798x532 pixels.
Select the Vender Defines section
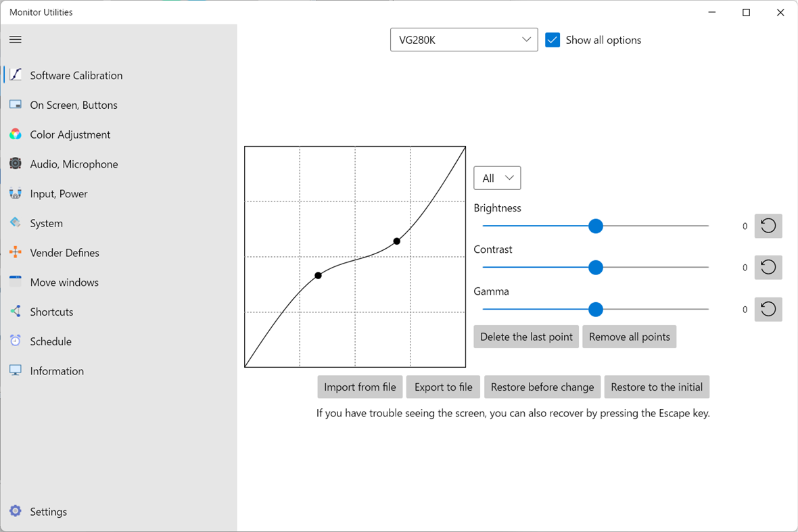pyautogui.click(x=15, y=252)
